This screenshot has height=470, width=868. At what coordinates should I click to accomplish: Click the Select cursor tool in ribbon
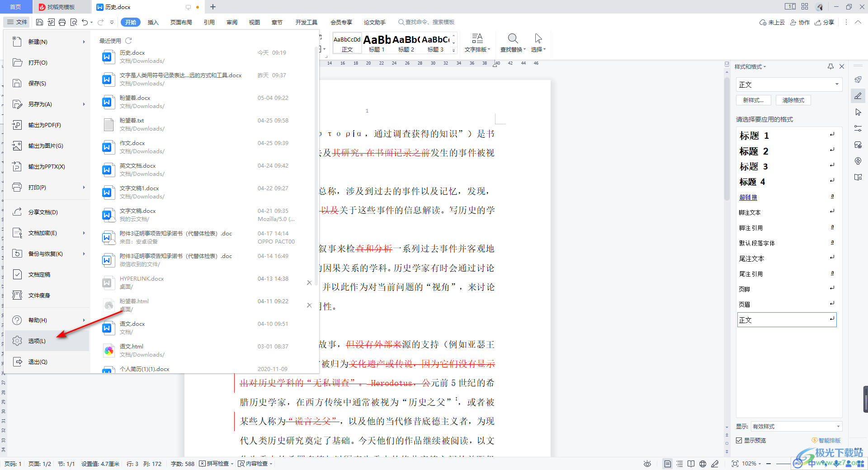point(538,43)
